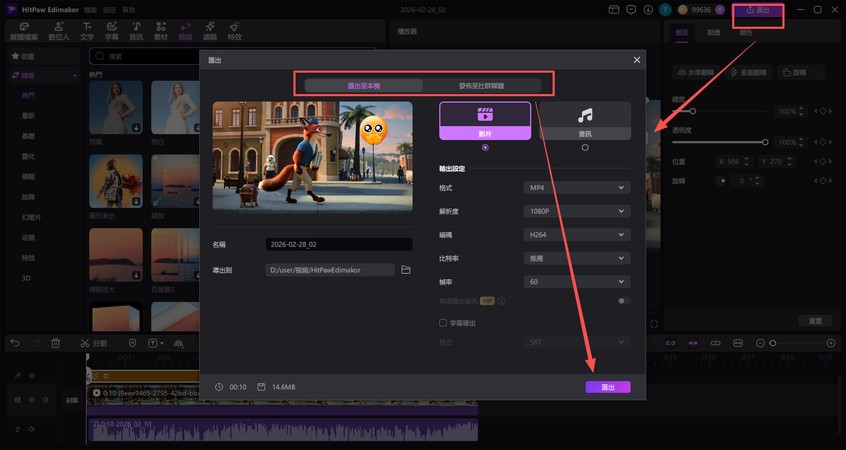This screenshot has width=846, height=450.
Task: Open the File menu in menu bar
Action: pyautogui.click(x=91, y=10)
